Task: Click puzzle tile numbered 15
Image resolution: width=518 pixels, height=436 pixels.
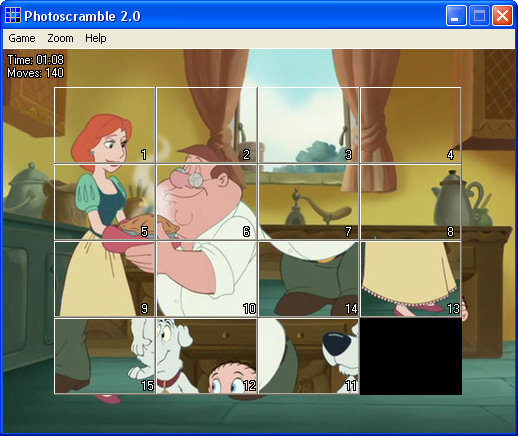Action: pos(105,356)
